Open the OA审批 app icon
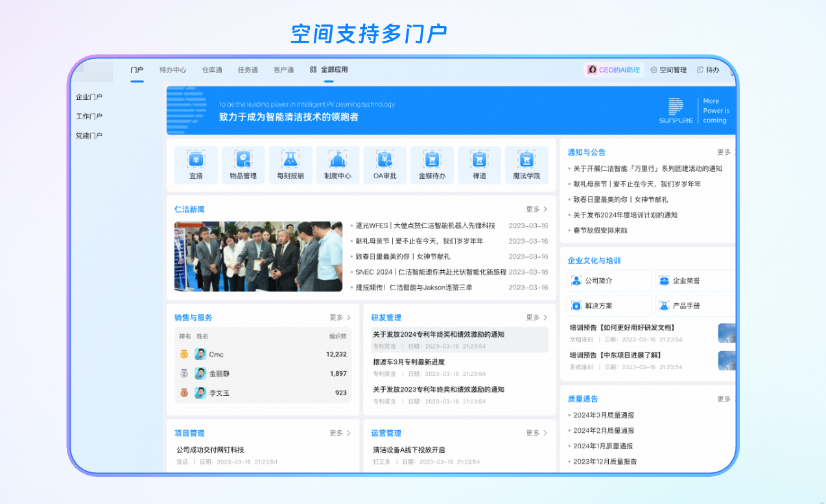Image resolution: width=826 pixels, height=504 pixels. pyautogui.click(x=385, y=159)
